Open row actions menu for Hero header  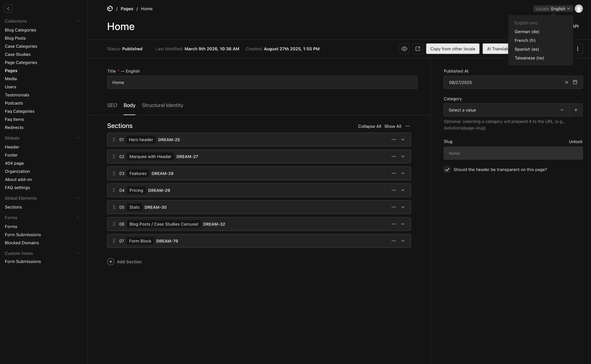click(393, 140)
